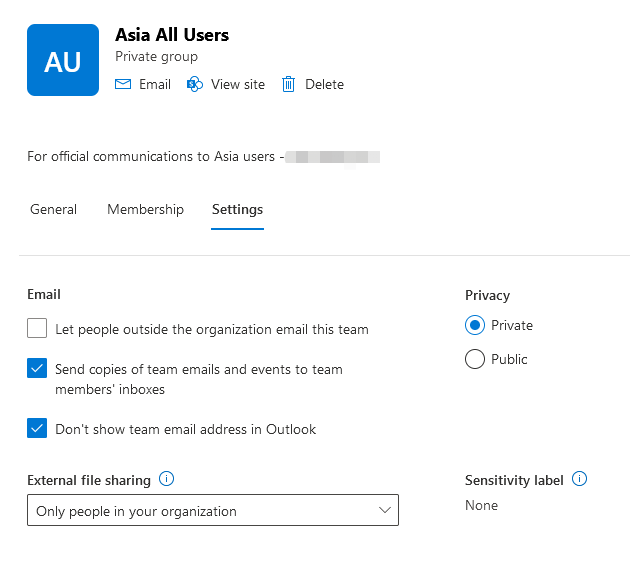Viewport: 630px width, 563px height.
Task: Click the trash can icon beside Delete
Action: [x=289, y=85]
